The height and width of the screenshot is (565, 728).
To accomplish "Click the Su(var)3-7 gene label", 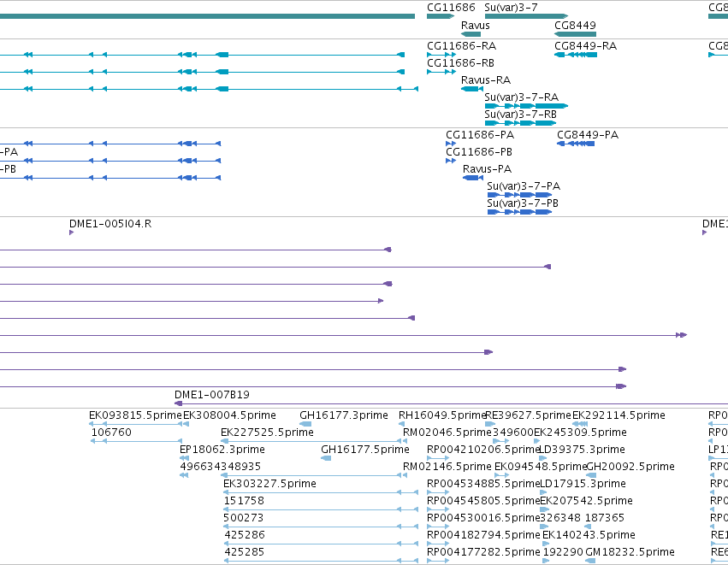I will [511, 8].
